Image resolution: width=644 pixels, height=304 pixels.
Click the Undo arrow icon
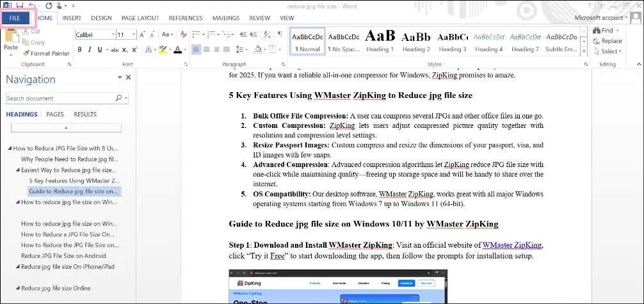32,5
